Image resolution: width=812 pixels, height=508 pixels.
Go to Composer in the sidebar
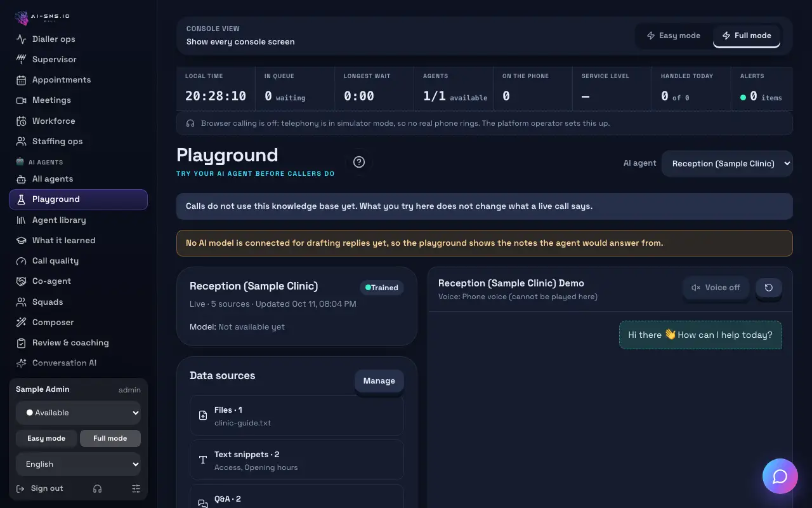[79, 322]
